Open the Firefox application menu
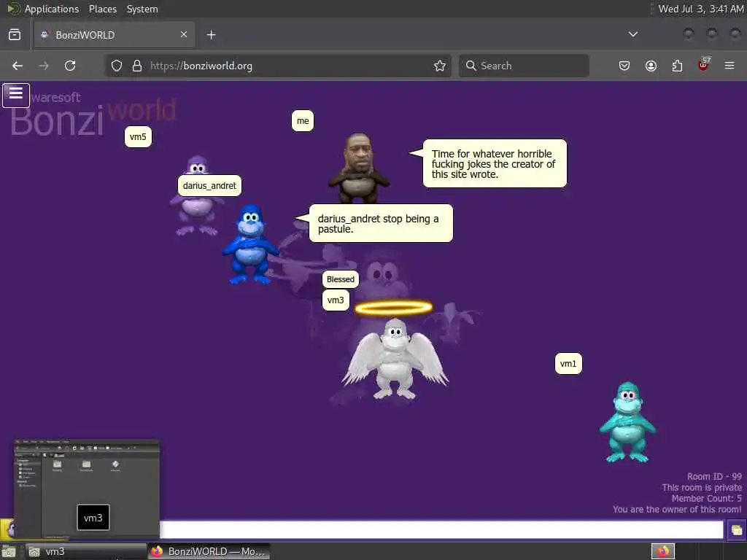This screenshot has width=747, height=560. click(x=729, y=66)
